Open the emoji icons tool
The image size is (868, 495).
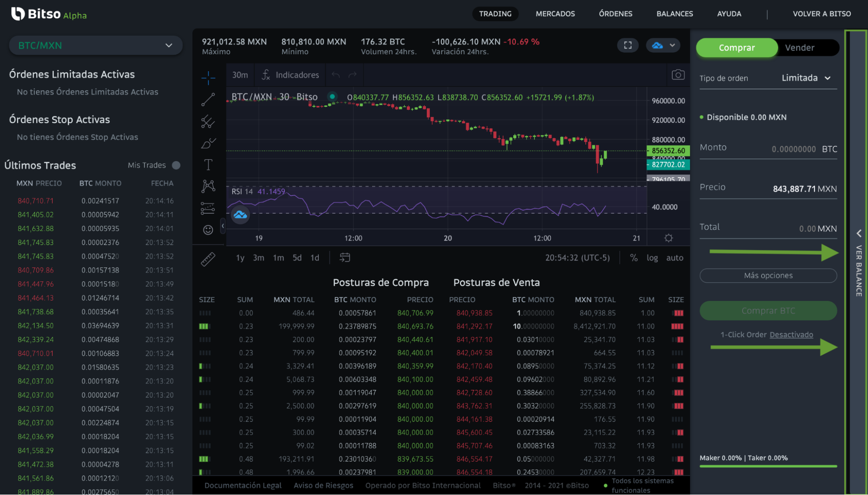click(x=208, y=230)
